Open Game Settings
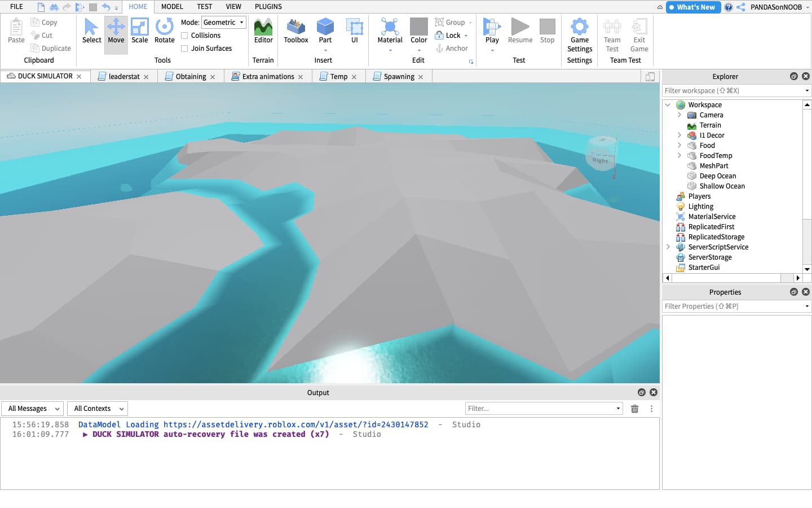Image resolution: width=812 pixels, height=508 pixels. pyautogui.click(x=580, y=35)
